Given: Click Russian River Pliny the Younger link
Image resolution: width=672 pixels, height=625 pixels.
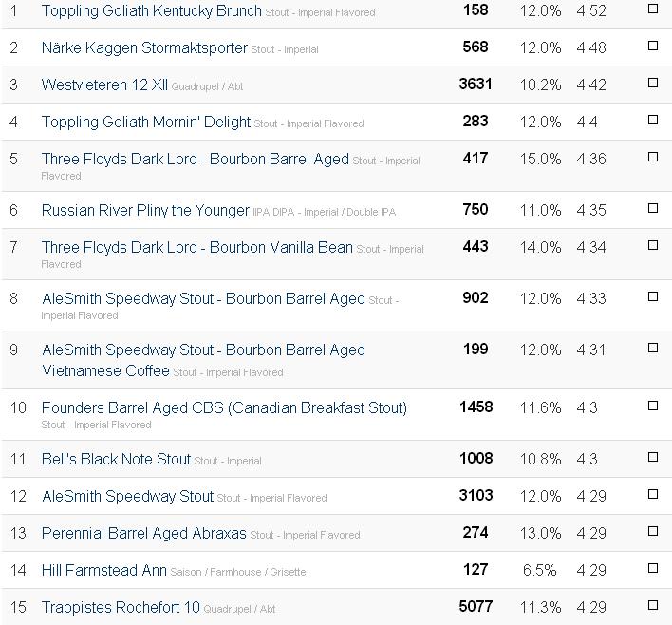Looking at the screenshot, I should [145, 211].
